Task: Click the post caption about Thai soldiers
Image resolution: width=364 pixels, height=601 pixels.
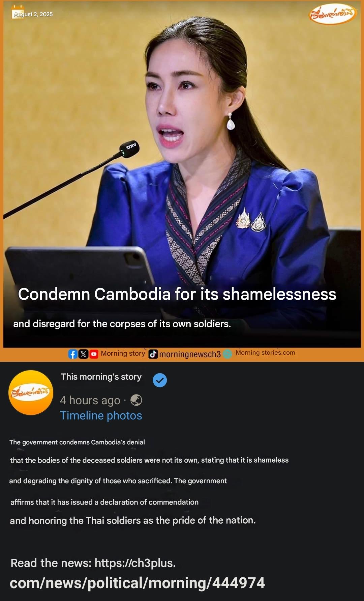Action: [149, 481]
